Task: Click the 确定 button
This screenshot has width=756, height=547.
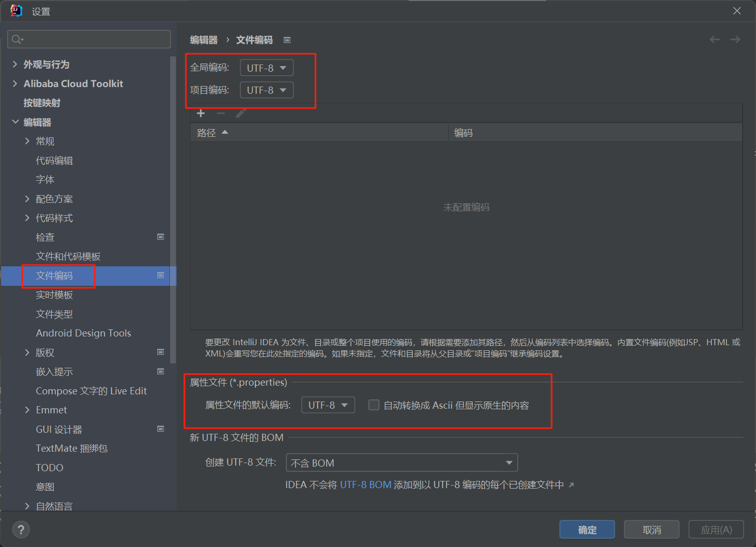Action: click(587, 530)
